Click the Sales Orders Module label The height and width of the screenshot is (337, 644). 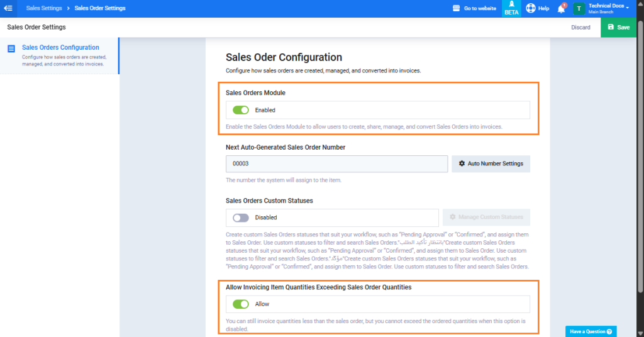(255, 93)
